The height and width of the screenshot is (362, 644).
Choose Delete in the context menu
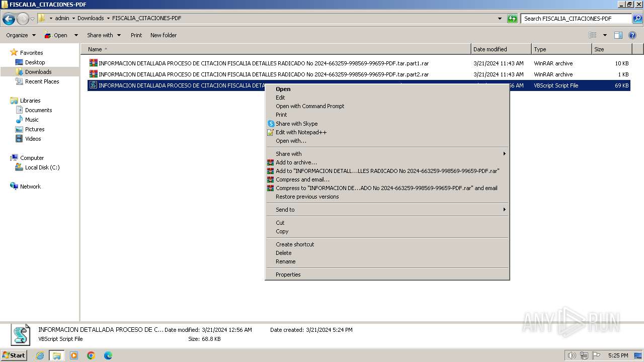click(x=387, y=253)
